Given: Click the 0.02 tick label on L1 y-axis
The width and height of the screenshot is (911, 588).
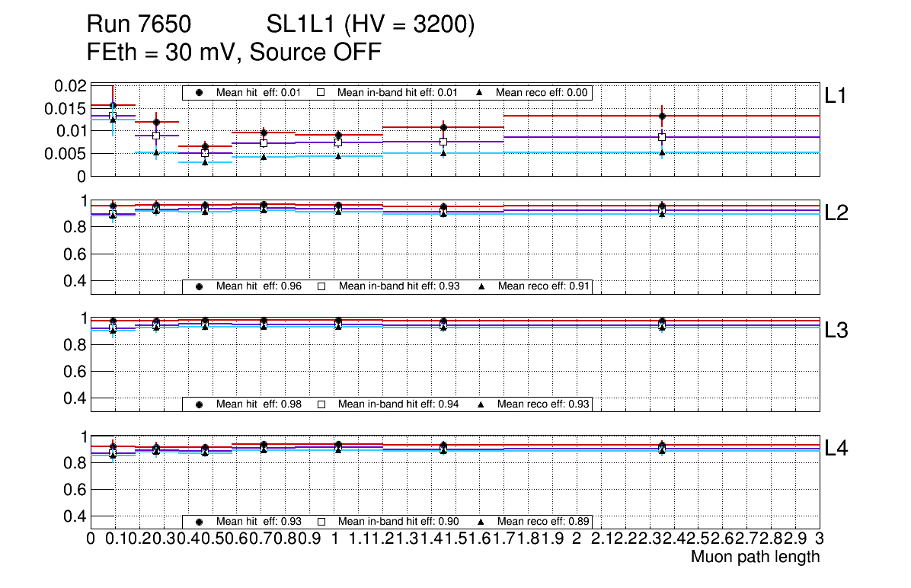Looking at the screenshot, I should point(72,86).
